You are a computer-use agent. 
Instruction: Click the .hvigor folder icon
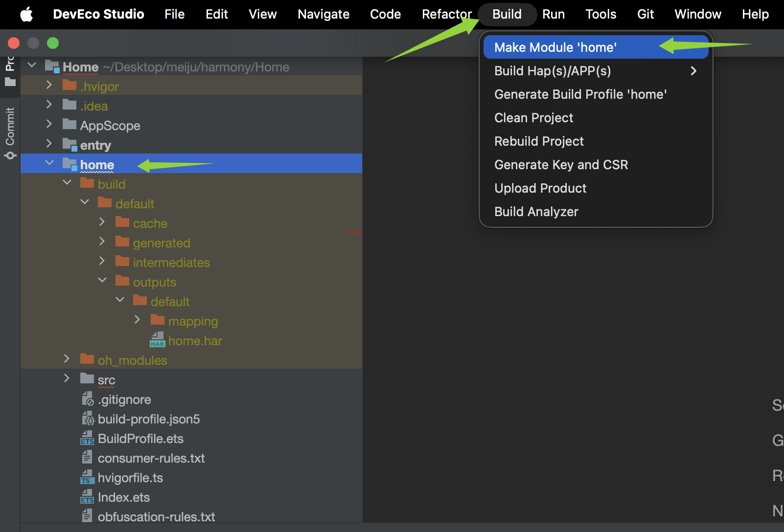69,85
